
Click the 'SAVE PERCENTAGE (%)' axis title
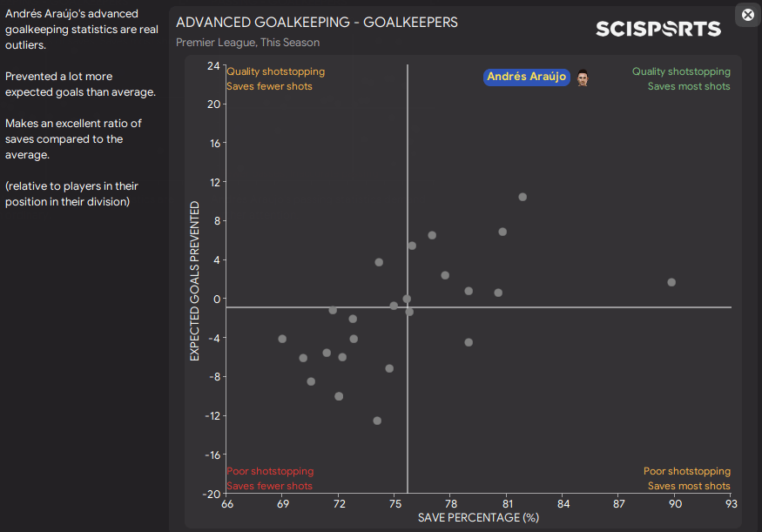click(478, 518)
